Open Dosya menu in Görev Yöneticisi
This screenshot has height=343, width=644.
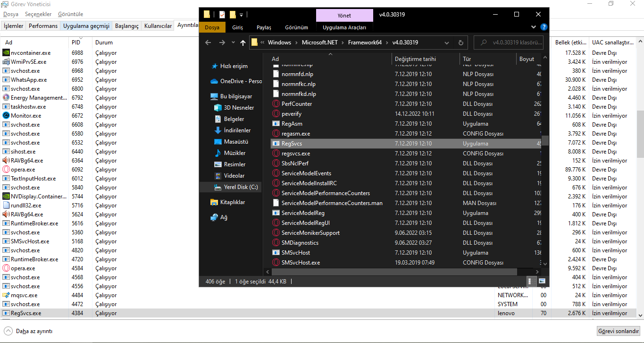coord(11,14)
